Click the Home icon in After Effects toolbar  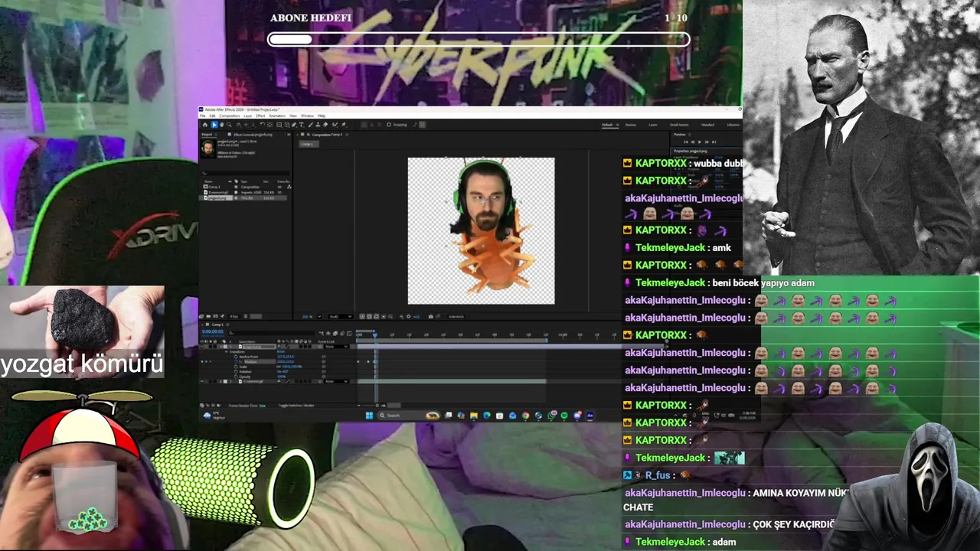point(205,125)
